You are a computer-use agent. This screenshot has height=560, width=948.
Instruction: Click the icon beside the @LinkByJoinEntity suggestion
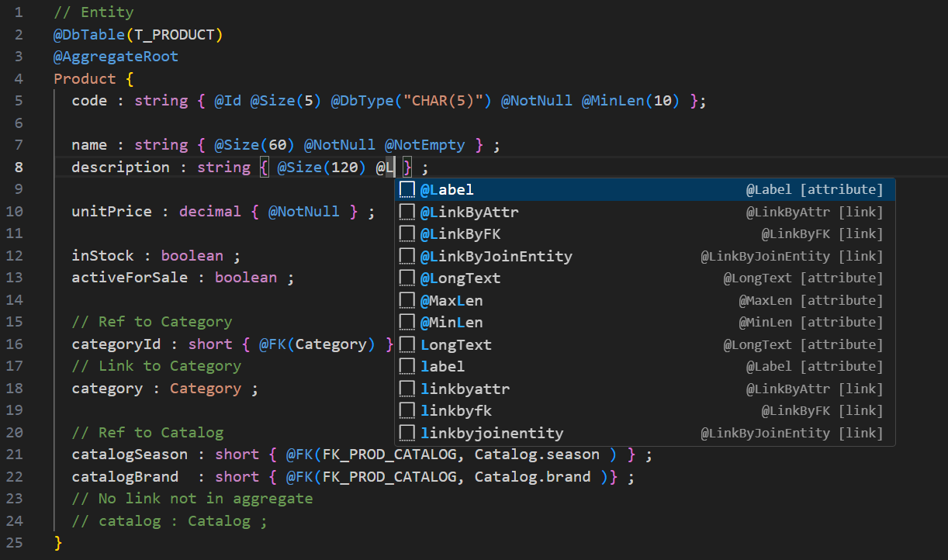(x=407, y=257)
